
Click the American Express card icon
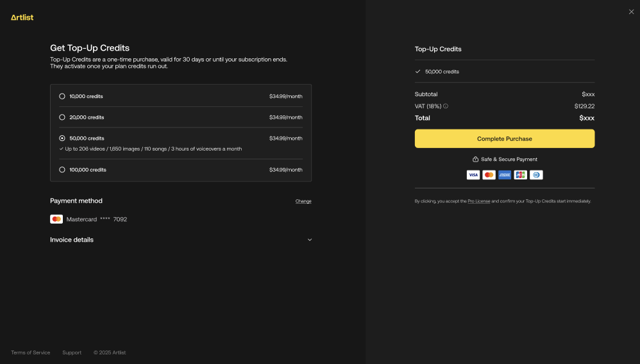point(505,175)
